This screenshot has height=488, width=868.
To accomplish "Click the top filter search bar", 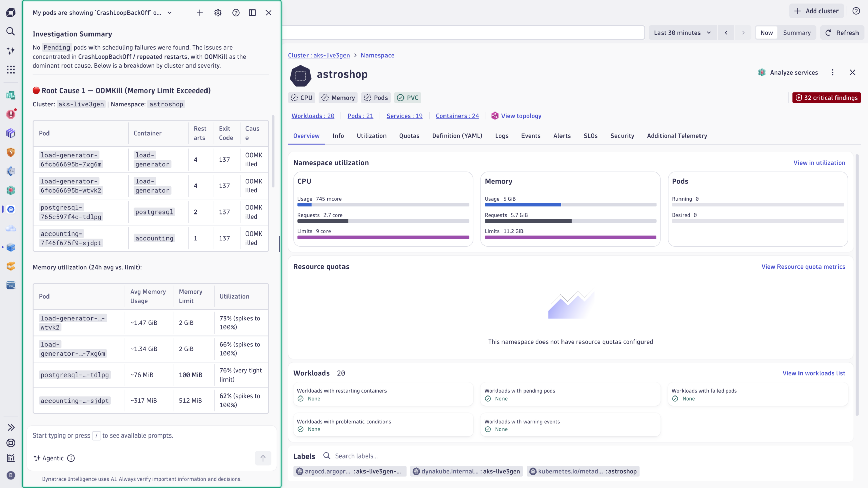I will (x=463, y=33).
